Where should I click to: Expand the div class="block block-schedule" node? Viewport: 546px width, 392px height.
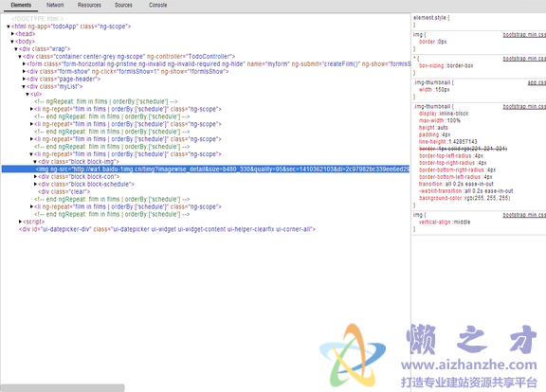click(x=35, y=184)
